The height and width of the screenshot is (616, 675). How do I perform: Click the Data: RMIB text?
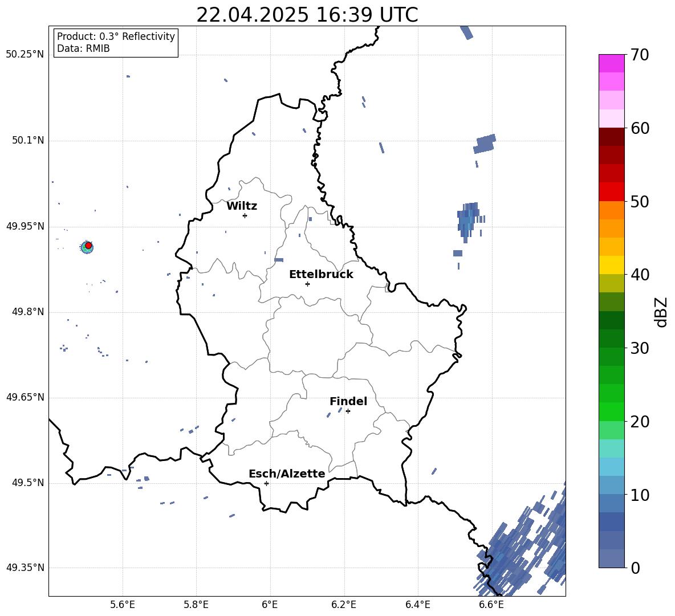(x=83, y=48)
